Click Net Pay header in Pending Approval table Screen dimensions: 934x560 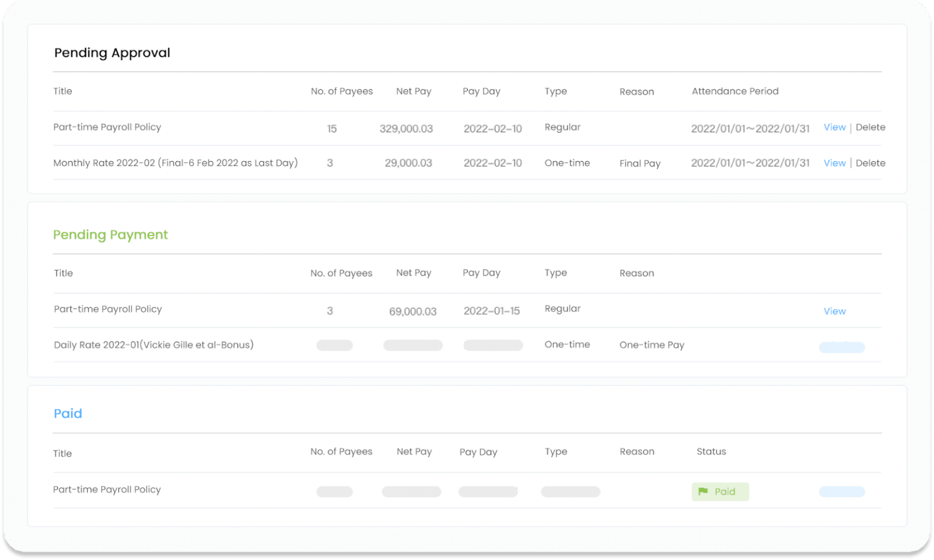413,91
